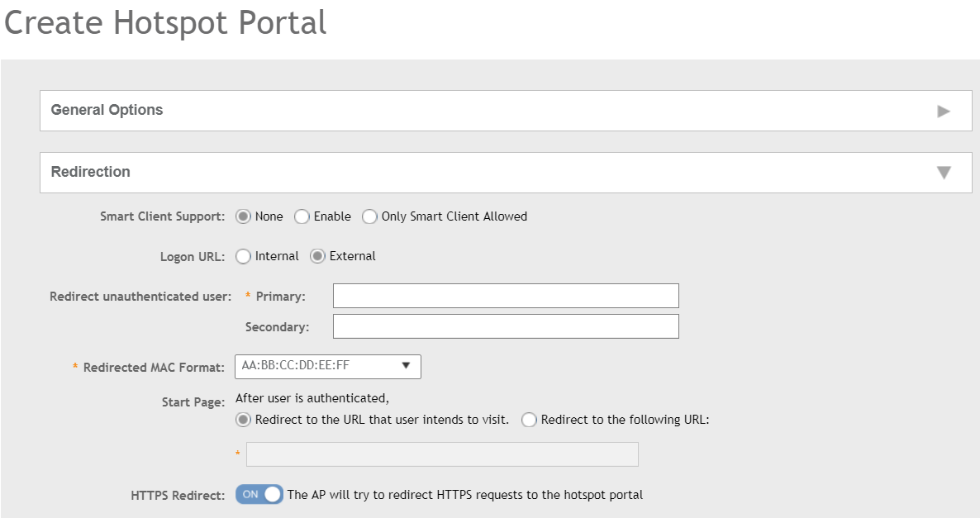
Task: Select Redirect to the following URL
Action: point(529,420)
